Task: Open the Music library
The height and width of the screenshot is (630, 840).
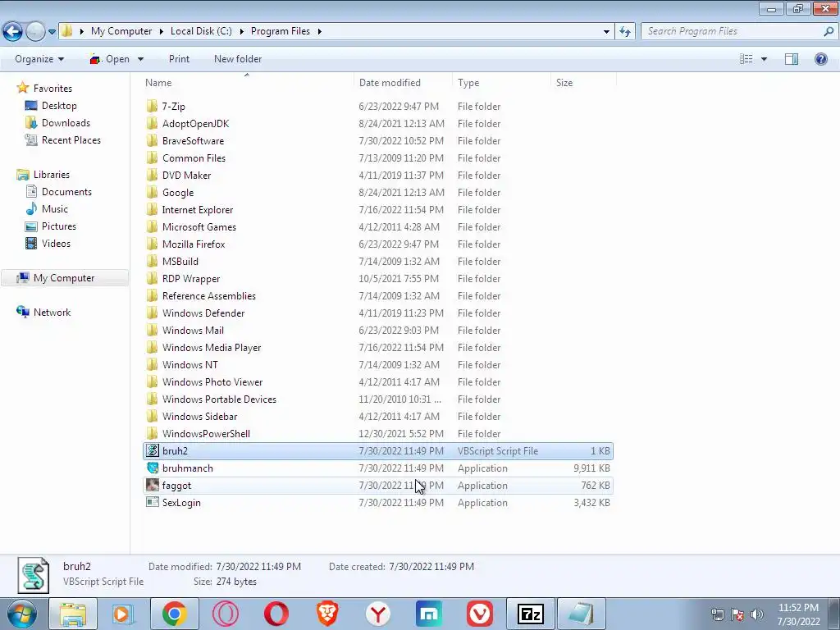Action: click(55, 209)
